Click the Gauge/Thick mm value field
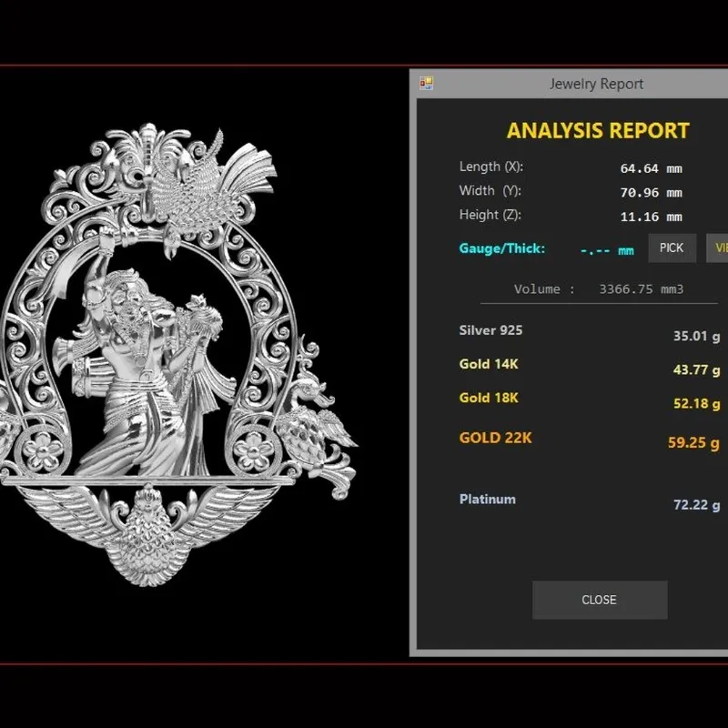728x728 pixels. pyautogui.click(x=607, y=251)
